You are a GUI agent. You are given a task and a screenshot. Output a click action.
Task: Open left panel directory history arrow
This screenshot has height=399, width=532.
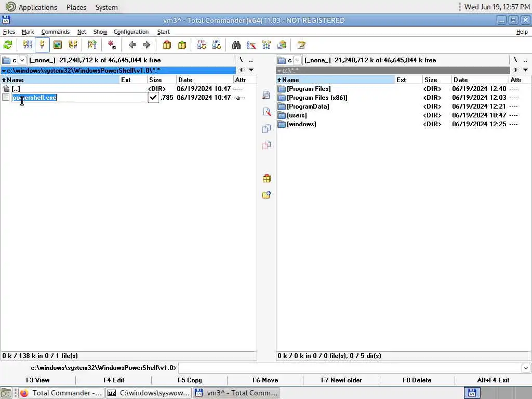pyautogui.click(x=251, y=70)
